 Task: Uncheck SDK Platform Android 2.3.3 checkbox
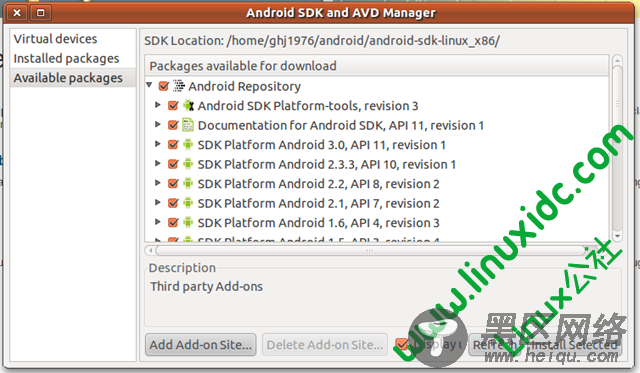[x=173, y=164]
